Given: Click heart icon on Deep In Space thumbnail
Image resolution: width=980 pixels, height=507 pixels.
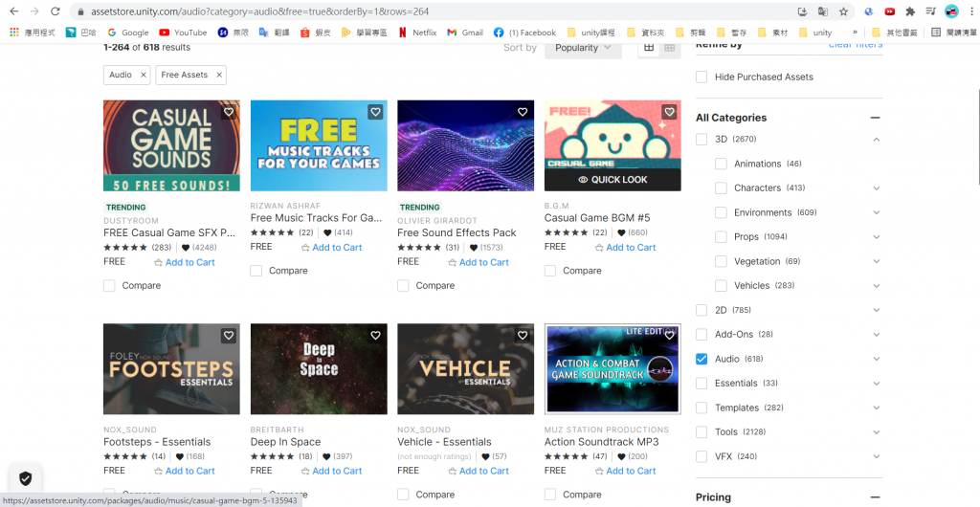Looking at the screenshot, I should 375,336.
